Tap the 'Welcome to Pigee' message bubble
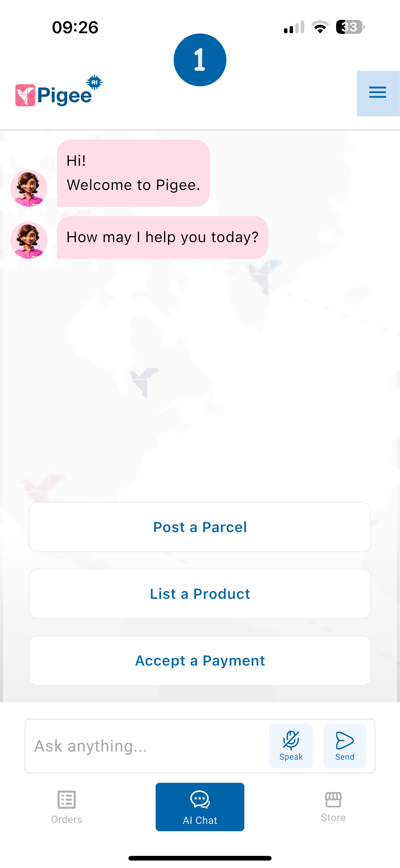Screen dimensions: 400x868 133,173
